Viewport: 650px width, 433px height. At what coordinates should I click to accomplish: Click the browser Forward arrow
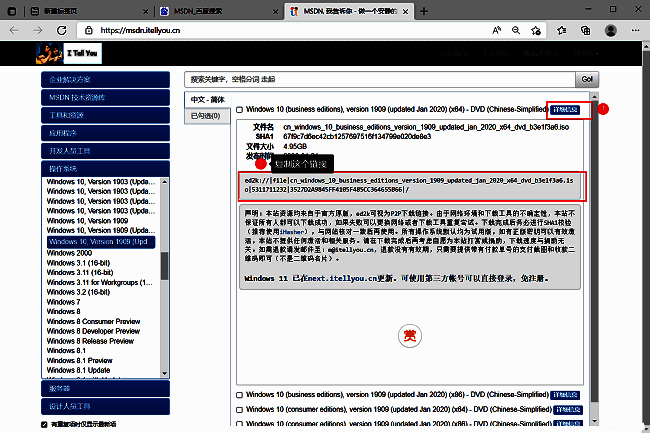(38, 30)
